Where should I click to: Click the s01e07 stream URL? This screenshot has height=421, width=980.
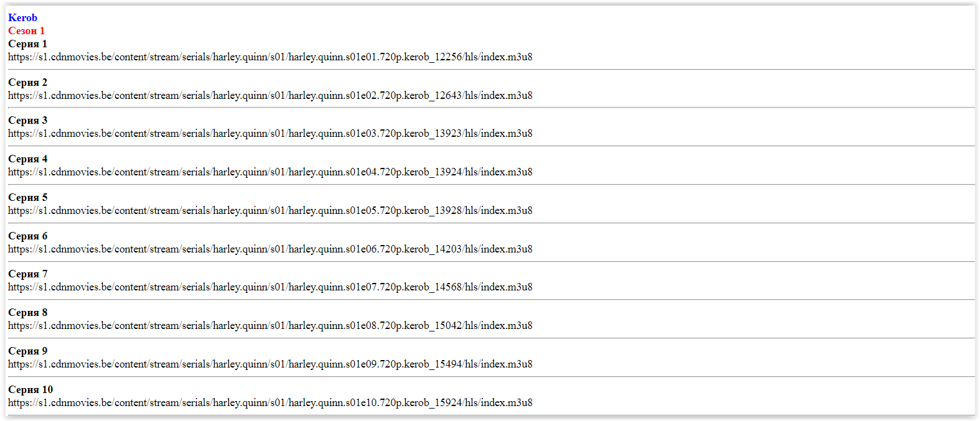[270, 287]
